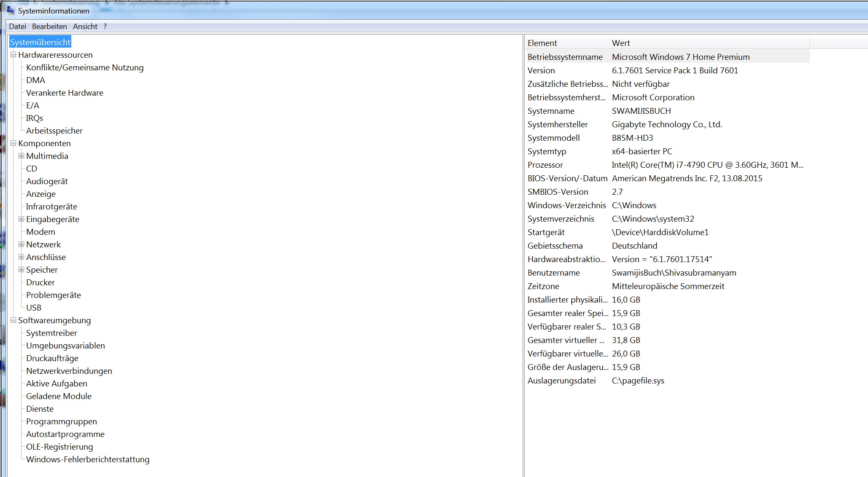Expand the Anschlüsse node

click(22, 257)
